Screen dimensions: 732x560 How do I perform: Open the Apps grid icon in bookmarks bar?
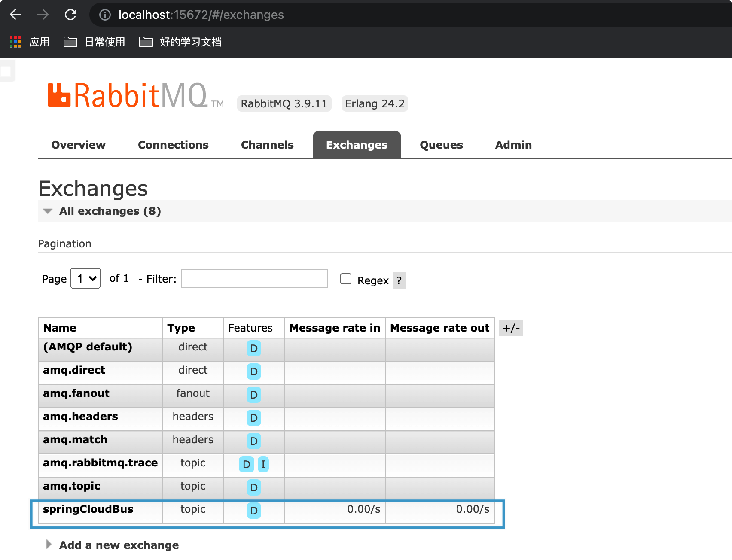(15, 42)
